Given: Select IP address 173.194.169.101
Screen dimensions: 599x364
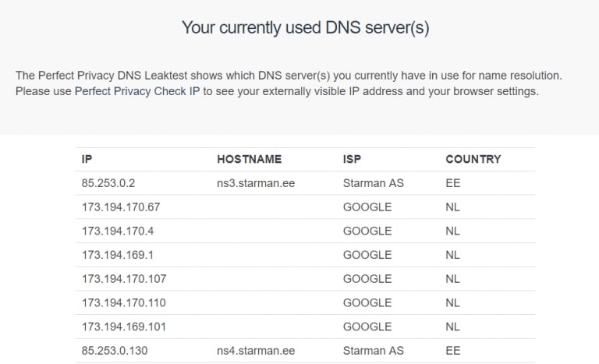Looking at the screenshot, I should pos(124,327).
